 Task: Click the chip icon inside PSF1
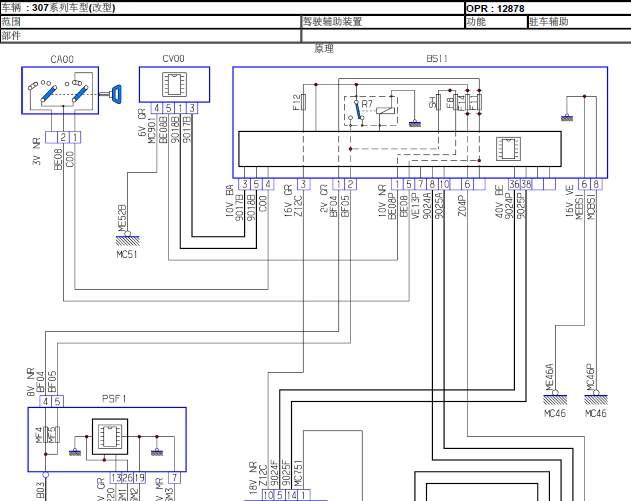pyautogui.click(x=110, y=437)
